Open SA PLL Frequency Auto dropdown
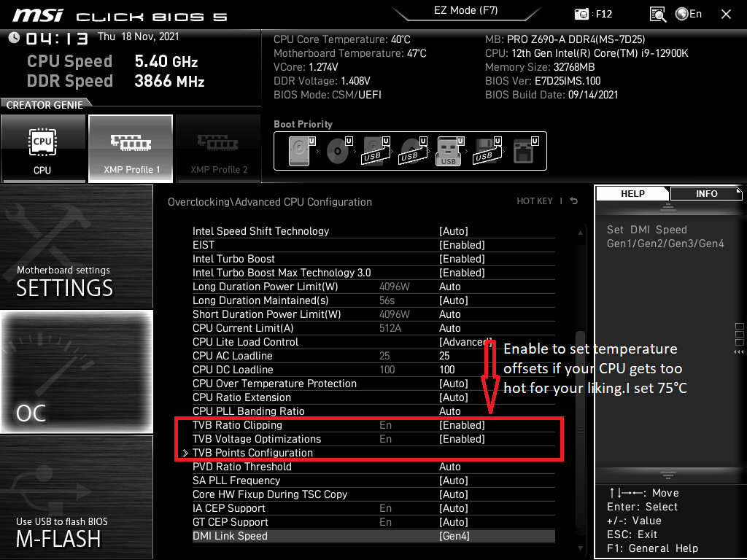Viewport: 747px width, 560px height. tap(454, 481)
